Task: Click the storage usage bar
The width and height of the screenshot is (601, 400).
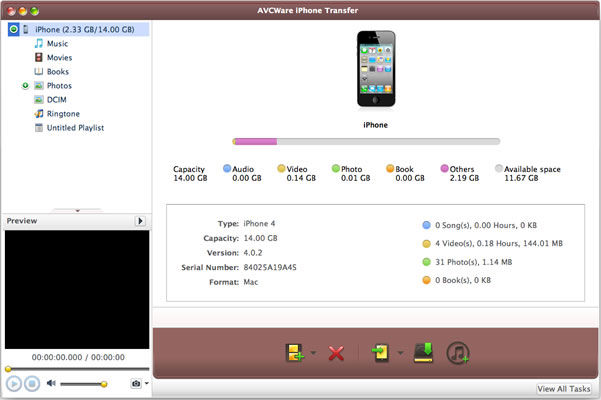Action: pos(366,142)
